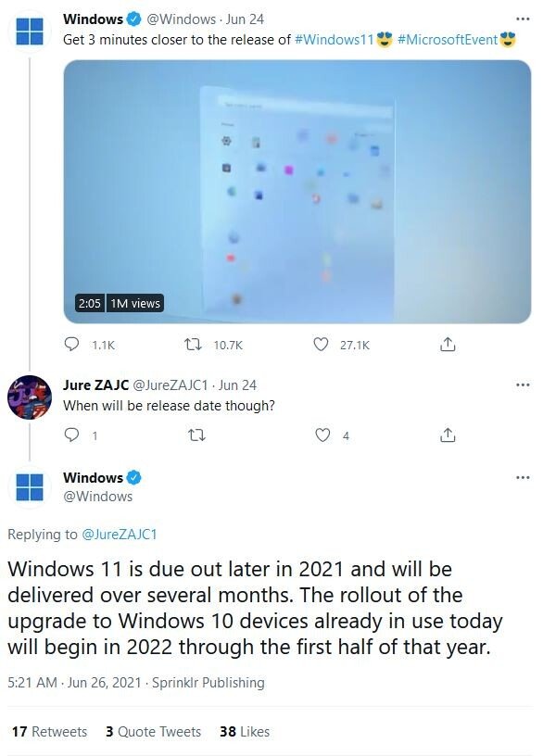Open the #Windows11 hashtag
This screenshot has width=543, height=756.
335,39
